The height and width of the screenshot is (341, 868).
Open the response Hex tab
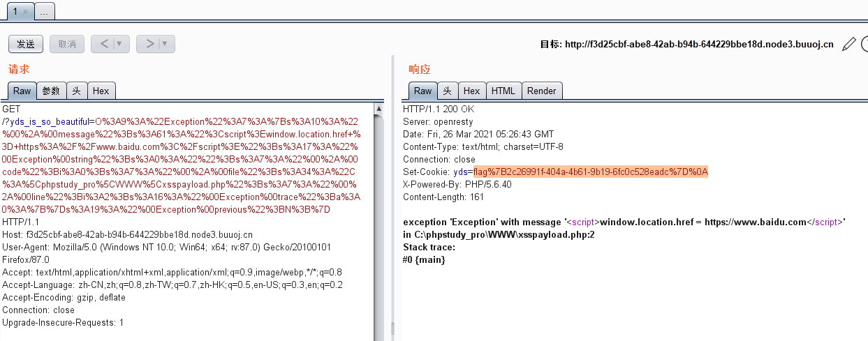(472, 91)
